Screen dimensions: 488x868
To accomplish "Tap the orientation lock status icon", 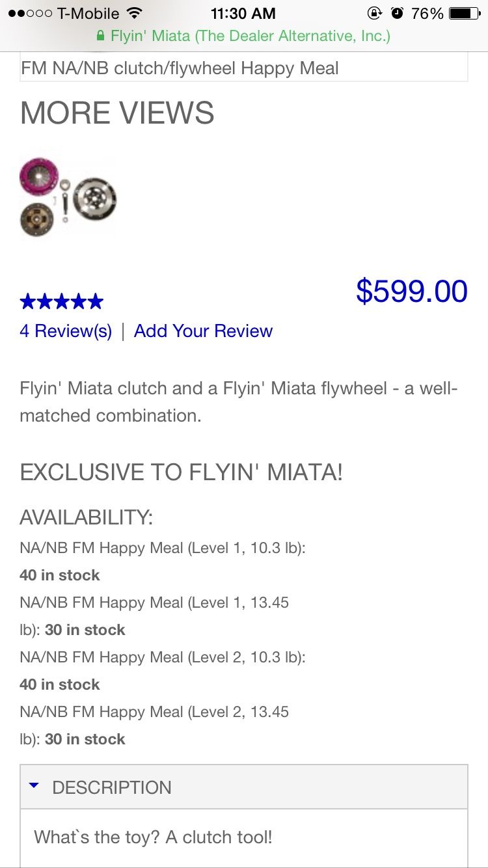I will [x=375, y=13].
